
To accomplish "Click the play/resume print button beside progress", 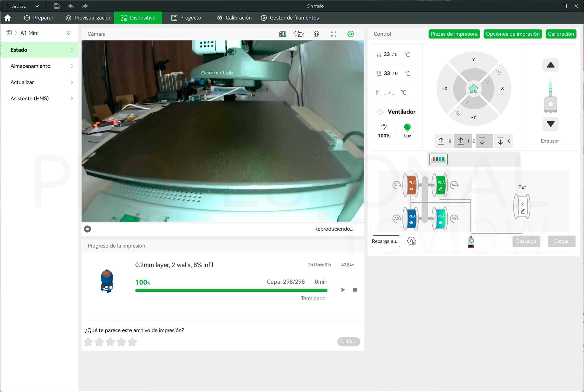I will click(343, 290).
